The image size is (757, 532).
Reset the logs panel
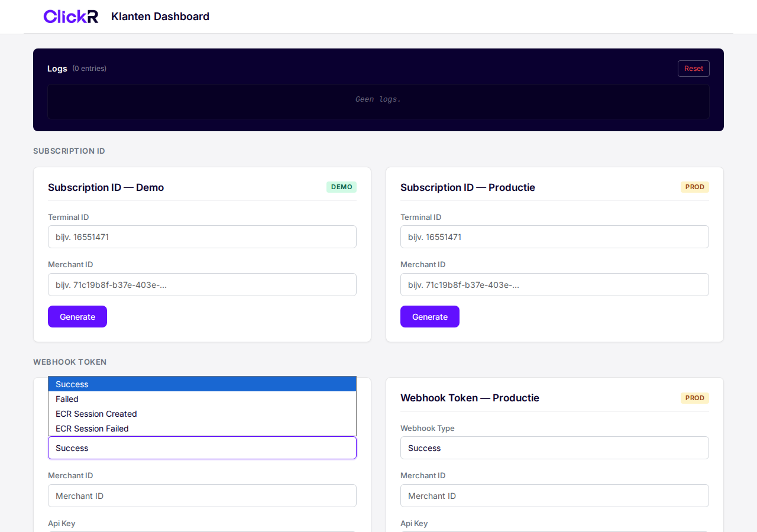coord(693,69)
